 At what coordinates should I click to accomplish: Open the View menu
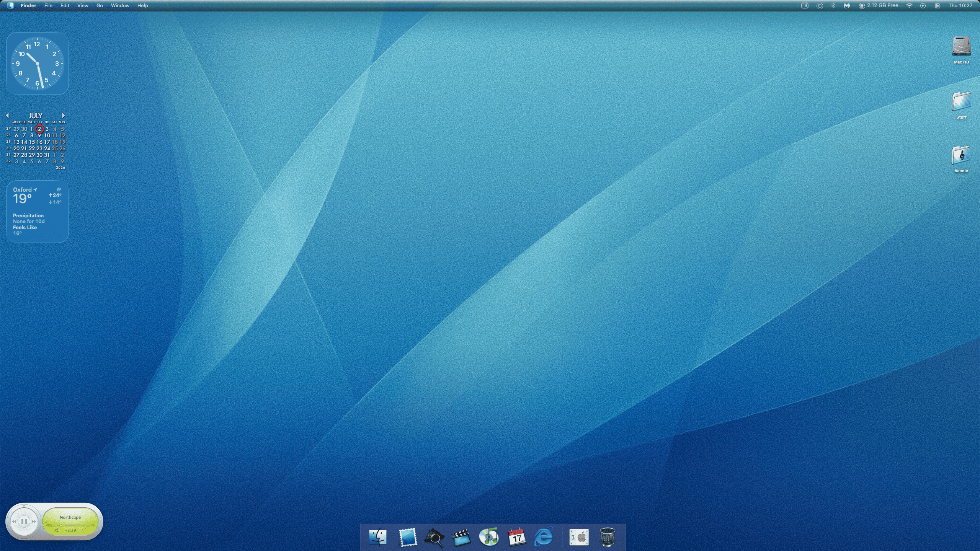pos(83,5)
